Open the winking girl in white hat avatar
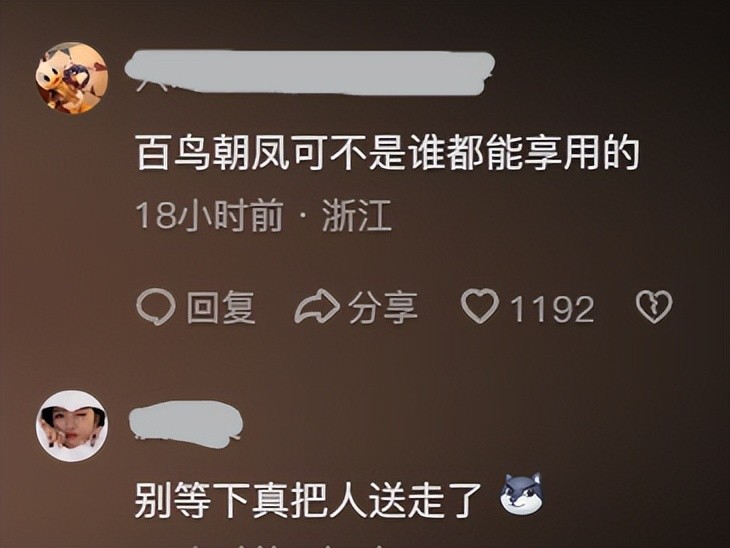The image size is (730, 548). click(72, 426)
